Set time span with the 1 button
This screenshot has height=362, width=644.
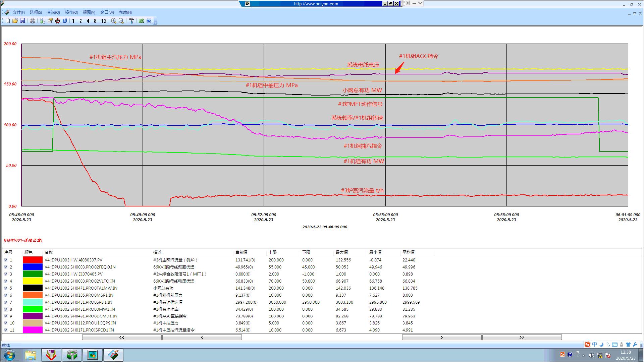pyautogui.click(x=73, y=21)
